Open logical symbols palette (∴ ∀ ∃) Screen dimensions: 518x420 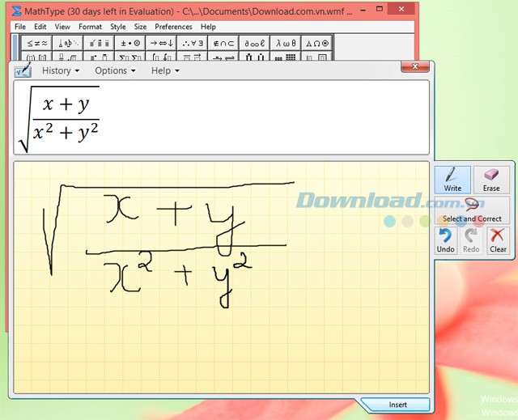(x=192, y=42)
